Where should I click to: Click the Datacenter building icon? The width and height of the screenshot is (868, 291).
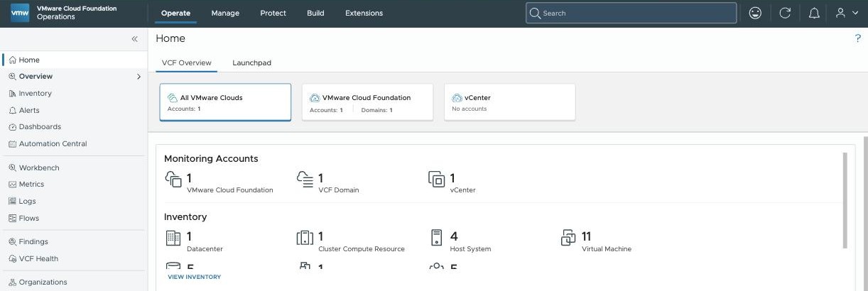coord(173,238)
